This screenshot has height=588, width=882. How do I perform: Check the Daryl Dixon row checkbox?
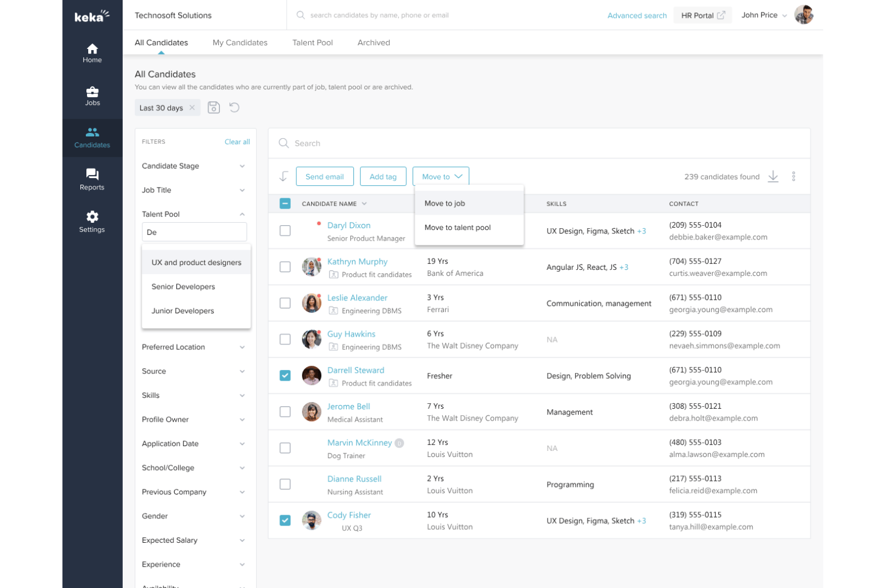click(285, 231)
